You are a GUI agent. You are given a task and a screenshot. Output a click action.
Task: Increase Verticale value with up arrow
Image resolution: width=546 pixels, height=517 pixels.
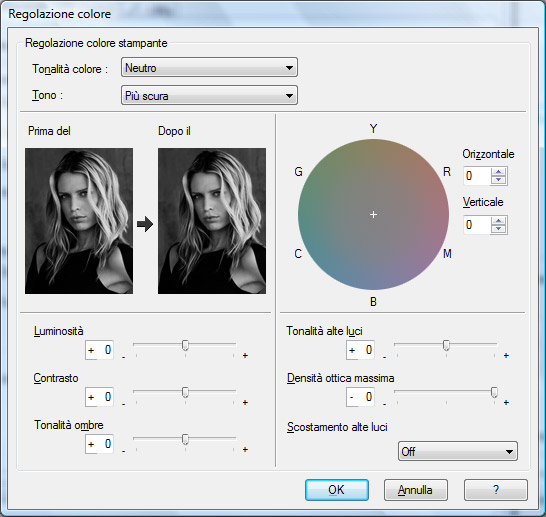tap(499, 221)
